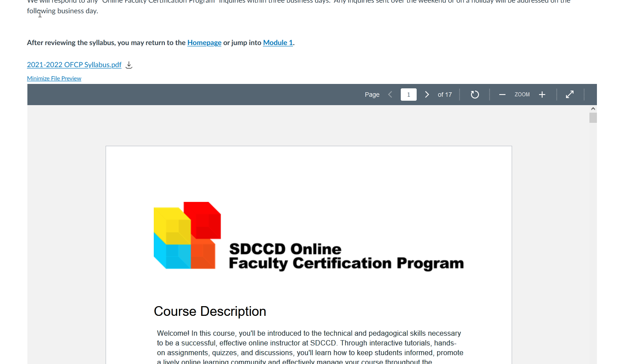Expand PDF preview to fullscreen
The height and width of the screenshot is (364, 642).
click(570, 95)
